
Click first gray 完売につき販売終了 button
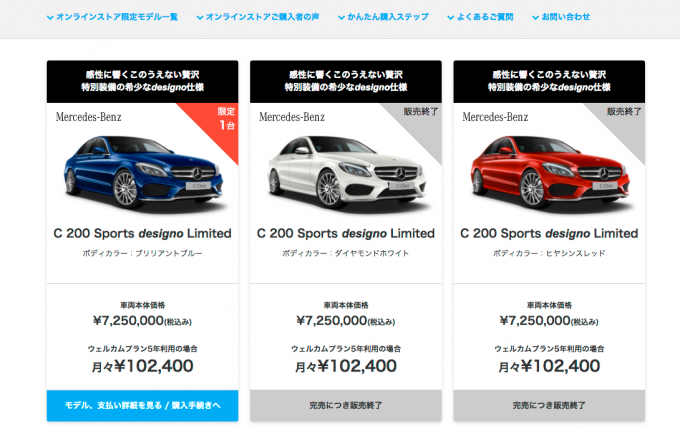(x=346, y=406)
